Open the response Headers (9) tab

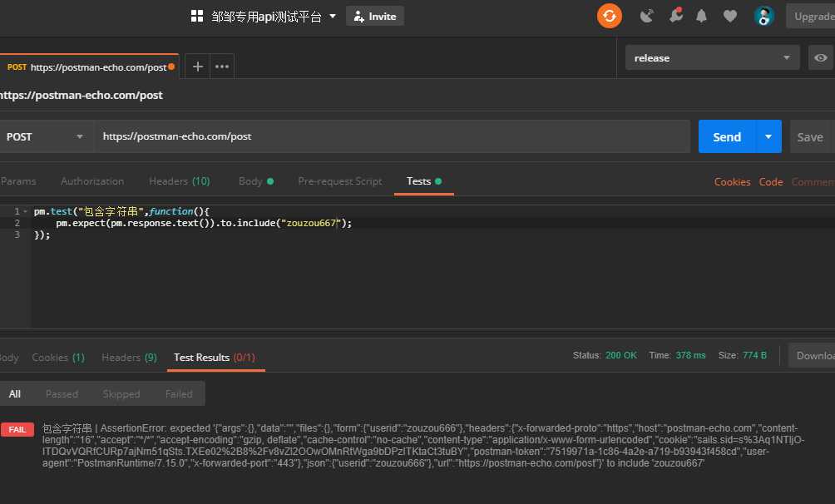click(x=129, y=357)
